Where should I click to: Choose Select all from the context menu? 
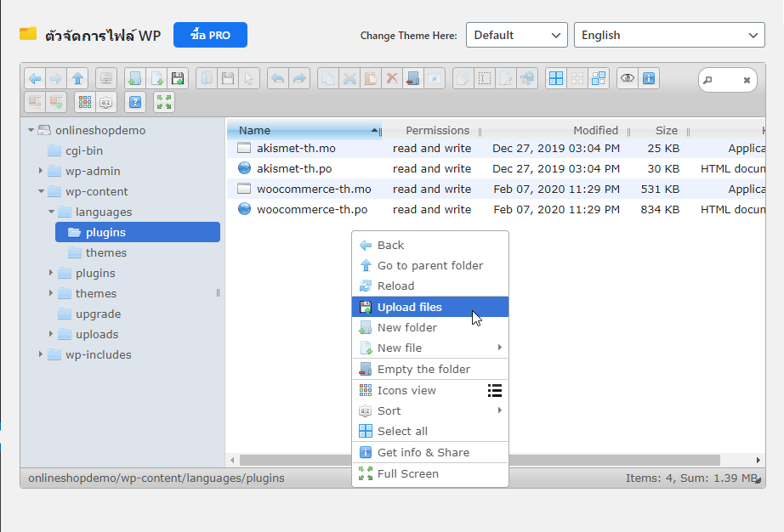pyautogui.click(x=430, y=431)
